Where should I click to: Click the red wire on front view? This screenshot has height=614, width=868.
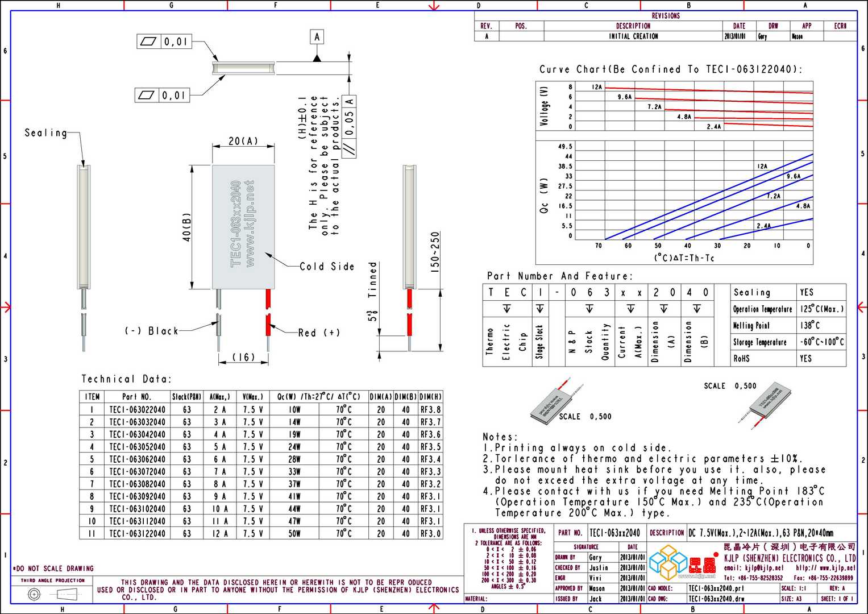pyautogui.click(x=268, y=313)
